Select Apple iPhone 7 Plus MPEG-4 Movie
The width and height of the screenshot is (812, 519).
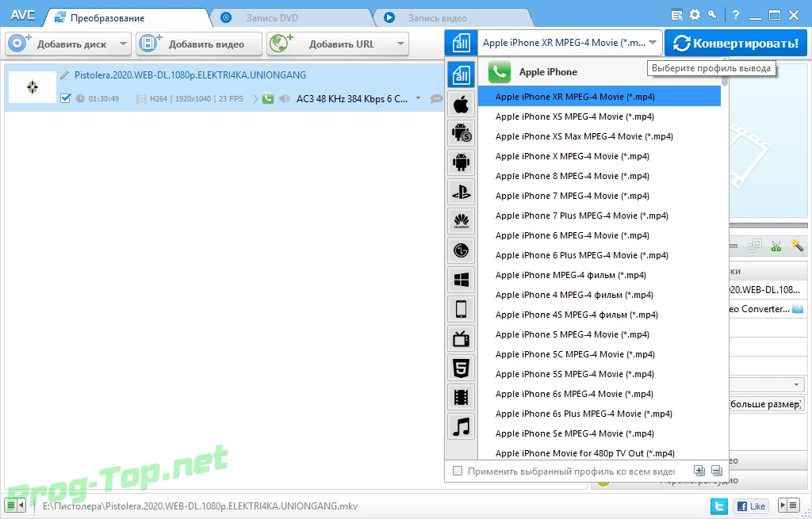(599, 216)
